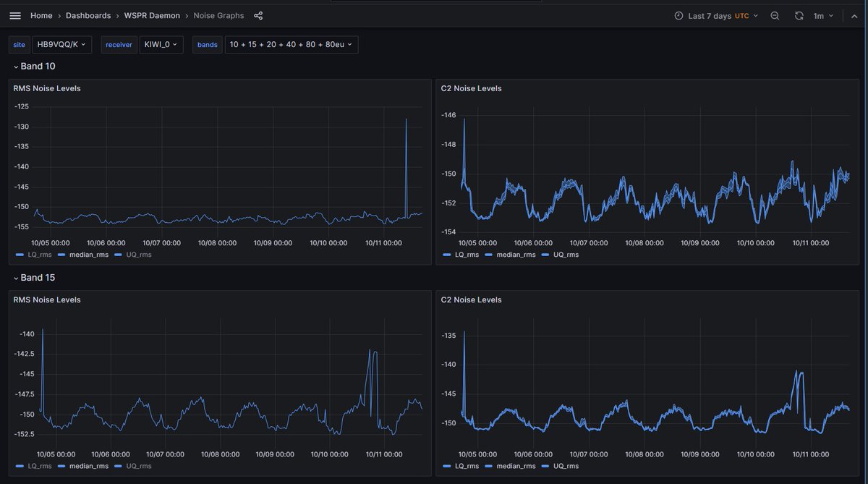Click median_rms color swatch in Band 10 C2 legend

click(489, 255)
